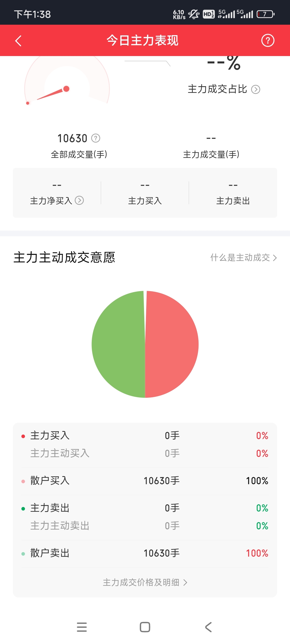Open 什么是主动成交 explanation link
This screenshot has width=290, height=644.
coord(243,257)
